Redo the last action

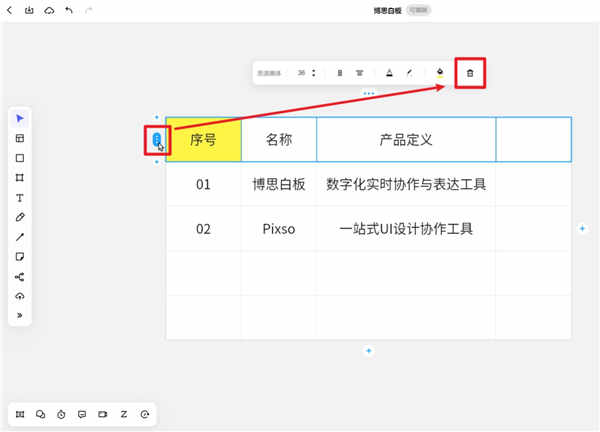coord(88,10)
